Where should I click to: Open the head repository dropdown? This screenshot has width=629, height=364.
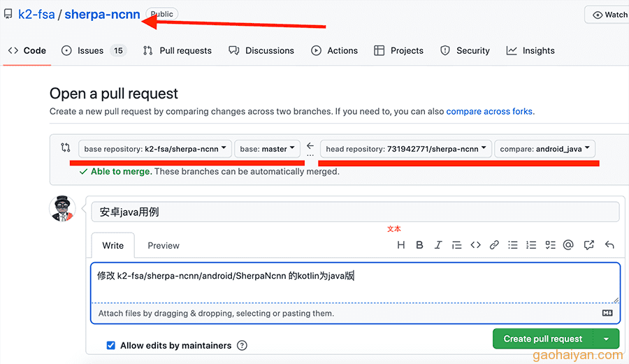click(x=406, y=149)
